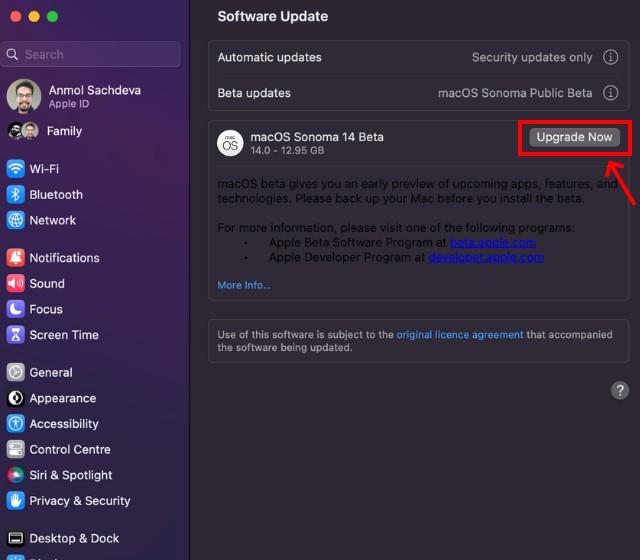640x560 pixels.
Task: Click the yellow minimize window button
Action: pos(34,17)
